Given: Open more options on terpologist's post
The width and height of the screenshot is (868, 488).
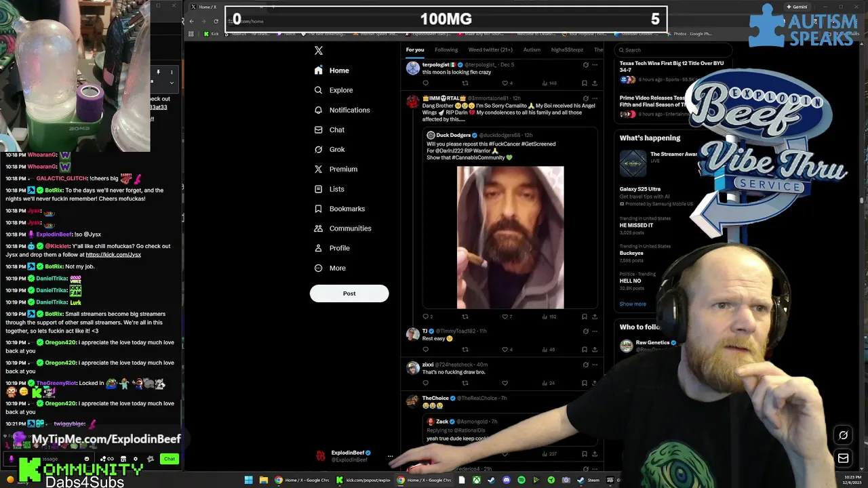Looking at the screenshot, I should point(595,64).
